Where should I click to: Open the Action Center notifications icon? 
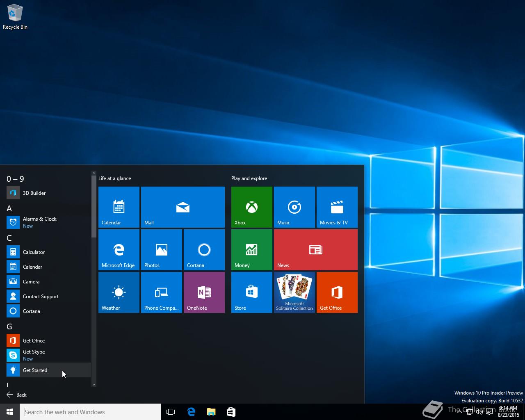(x=489, y=412)
